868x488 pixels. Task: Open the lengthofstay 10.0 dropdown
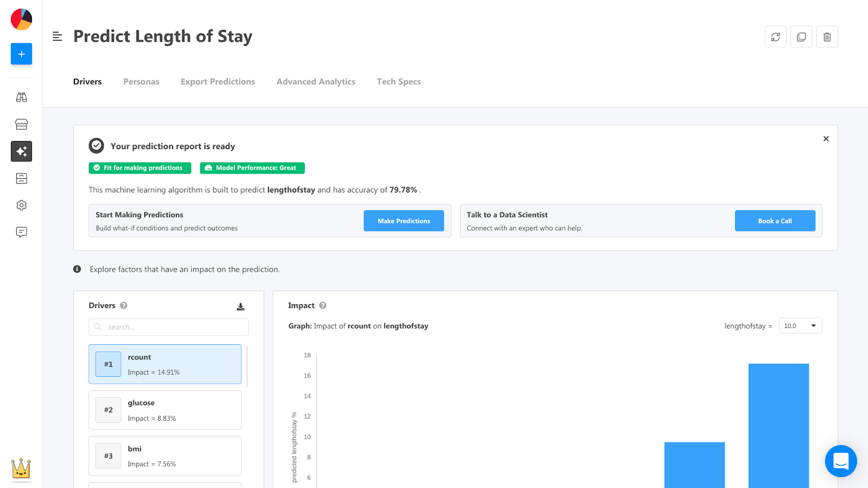[x=800, y=326]
